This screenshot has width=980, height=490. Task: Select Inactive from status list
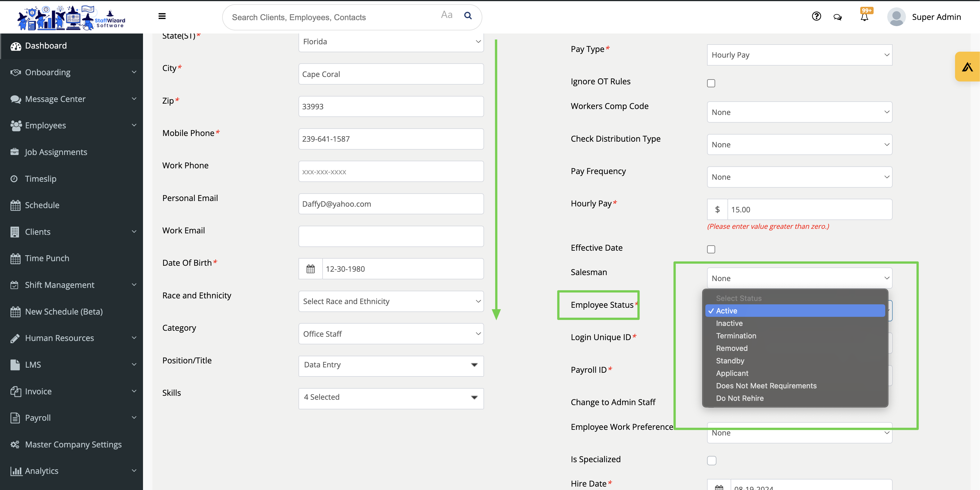coord(729,323)
